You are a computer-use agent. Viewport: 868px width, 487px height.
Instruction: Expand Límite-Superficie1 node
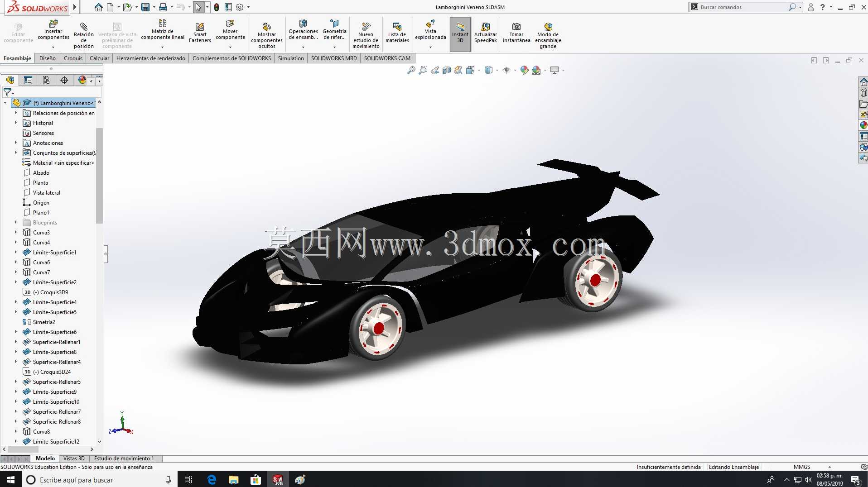[15, 252]
